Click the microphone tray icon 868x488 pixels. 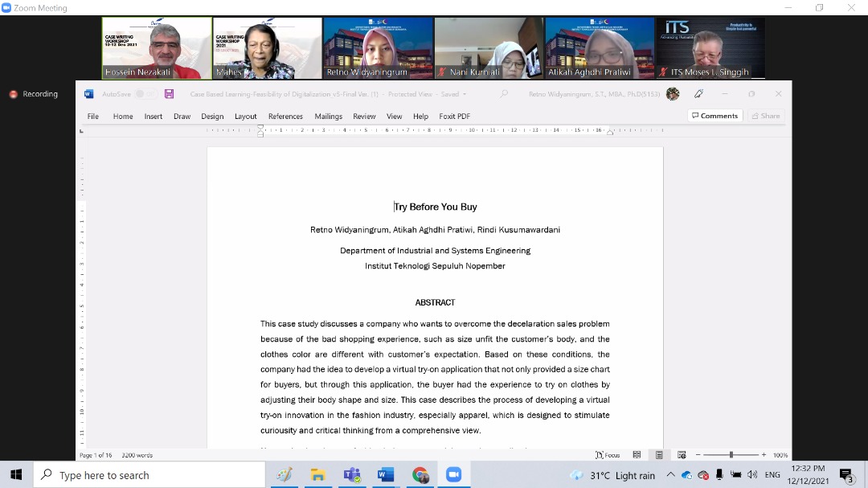point(719,474)
